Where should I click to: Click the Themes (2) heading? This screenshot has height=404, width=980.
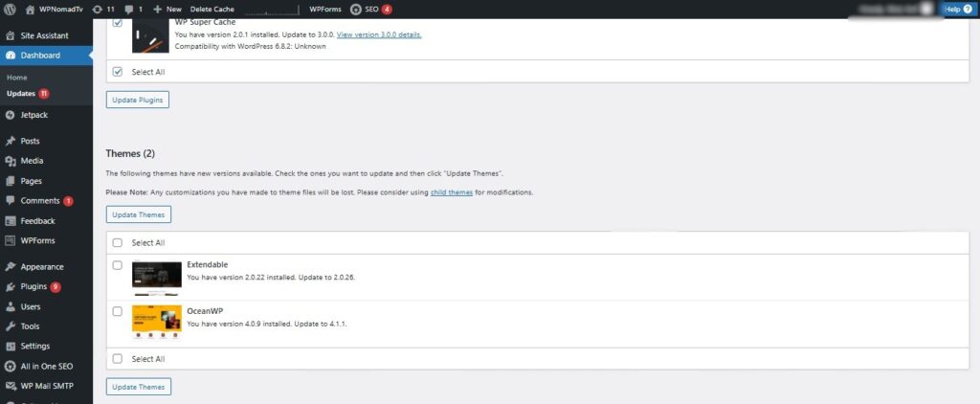click(x=130, y=153)
